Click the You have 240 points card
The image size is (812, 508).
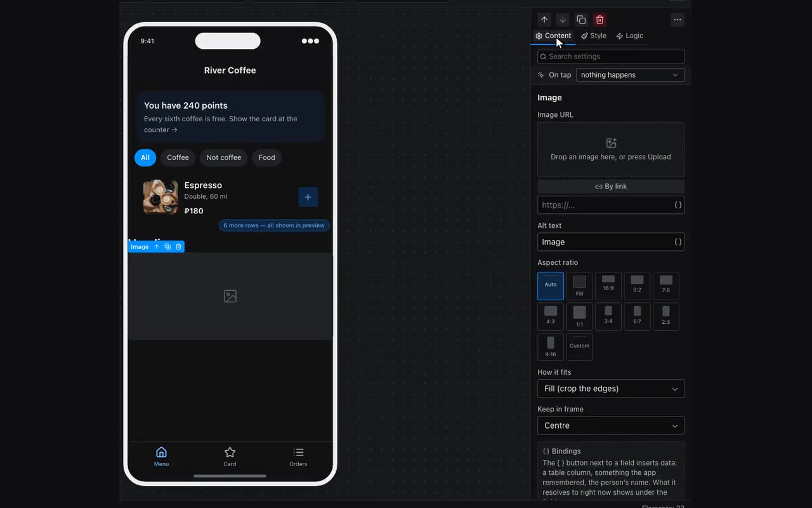pos(230,117)
